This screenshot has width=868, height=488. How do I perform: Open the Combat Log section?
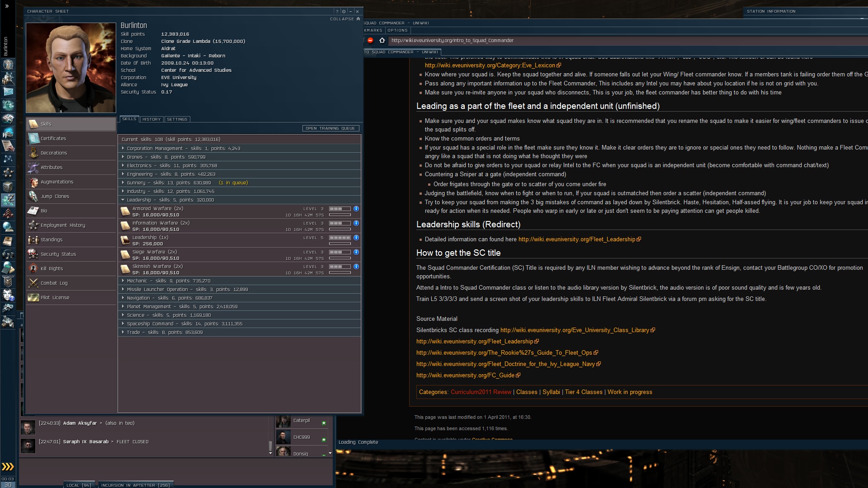[54, 283]
